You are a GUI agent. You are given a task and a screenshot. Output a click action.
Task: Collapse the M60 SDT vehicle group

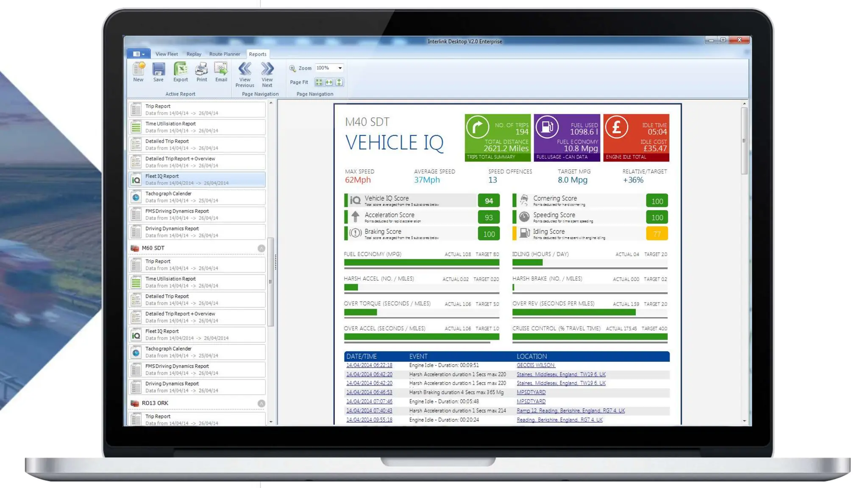pos(262,248)
